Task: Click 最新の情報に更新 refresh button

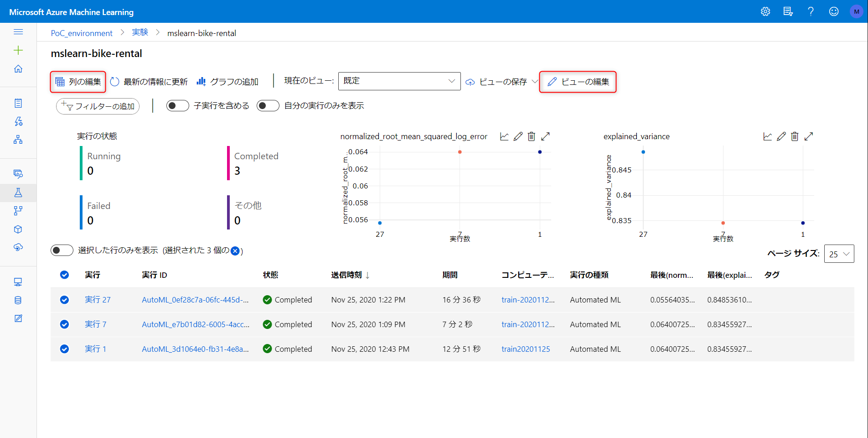Action: [x=149, y=82]
